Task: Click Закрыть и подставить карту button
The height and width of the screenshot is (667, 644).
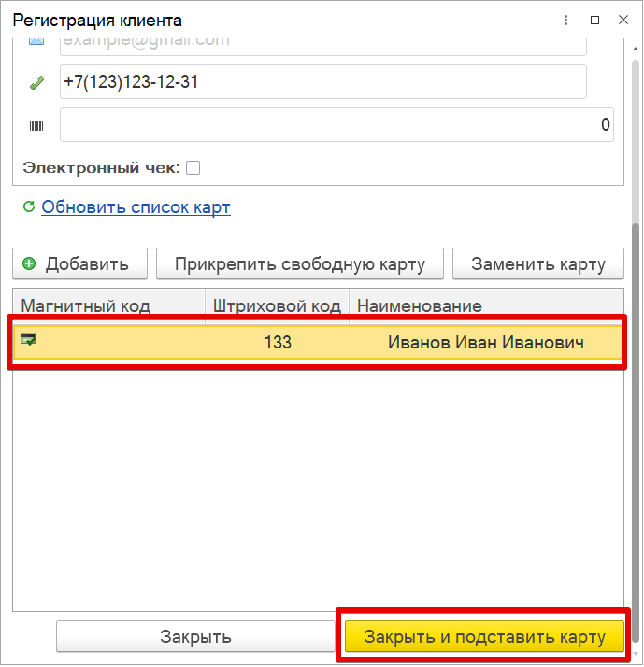Action: tap(484, 636)
